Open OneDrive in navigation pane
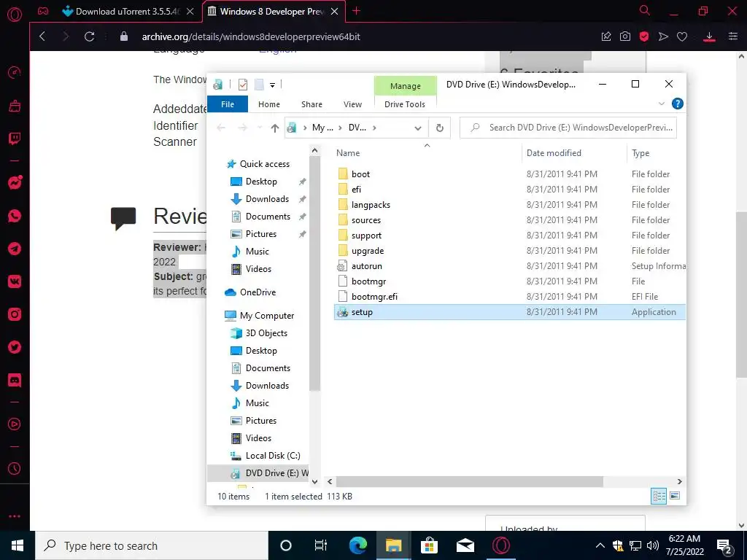 (x=258, y=292)
